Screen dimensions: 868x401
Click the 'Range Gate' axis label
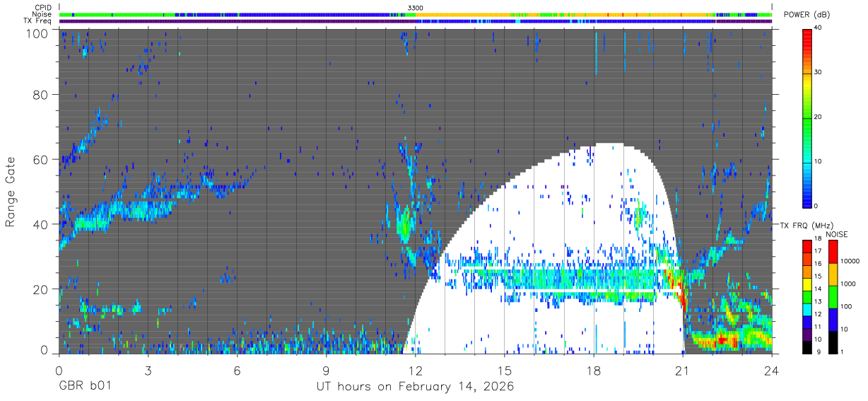click(11, 191)
